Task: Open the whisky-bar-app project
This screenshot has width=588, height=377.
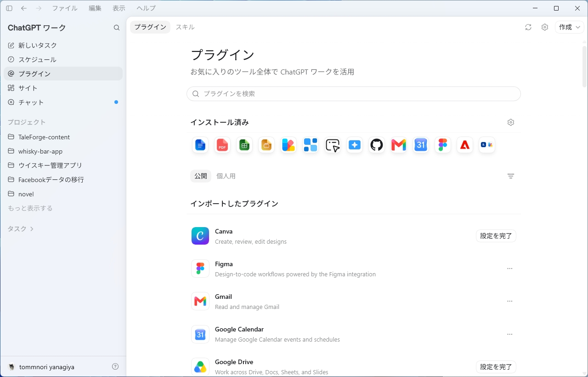Action: [x=63, y=151]
